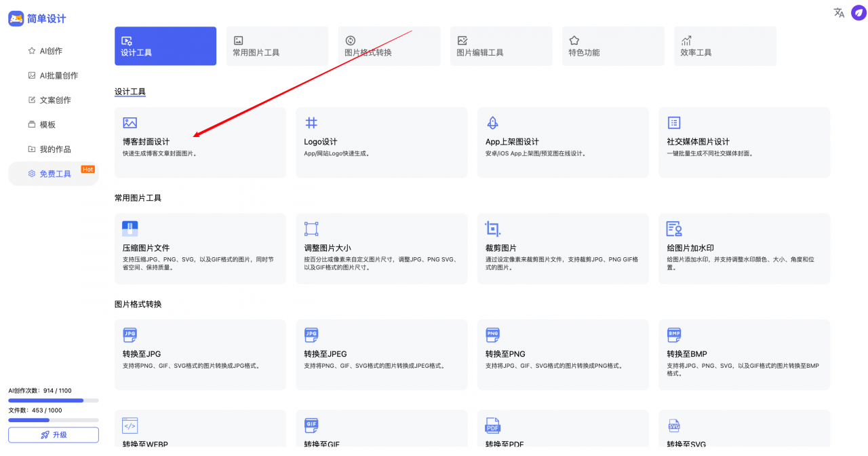Select 免费工具 in the sidebar
868x456 pixels.
pyautogui.click(x=54, y=174)
